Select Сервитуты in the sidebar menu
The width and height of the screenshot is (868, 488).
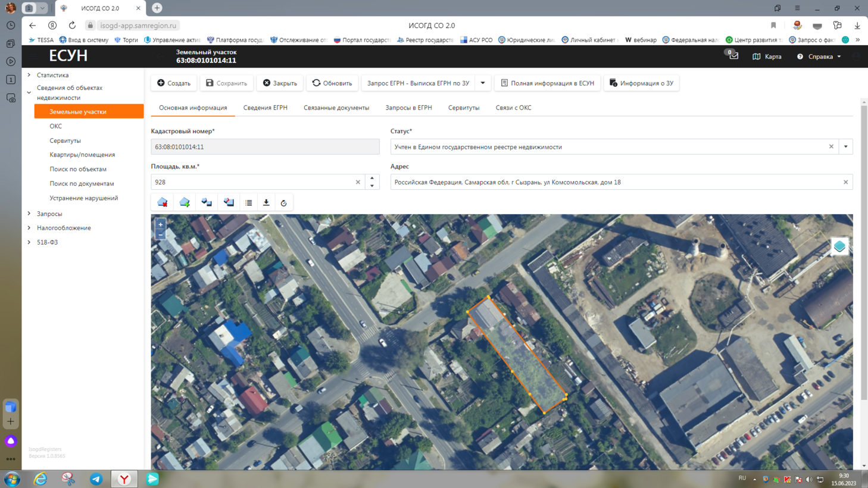65,140
